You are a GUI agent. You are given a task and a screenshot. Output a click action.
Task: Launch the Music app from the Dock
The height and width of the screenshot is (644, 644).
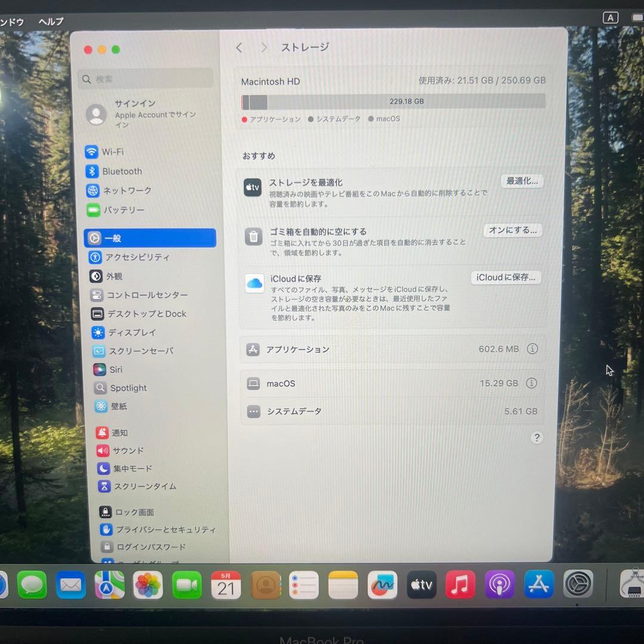460,585
